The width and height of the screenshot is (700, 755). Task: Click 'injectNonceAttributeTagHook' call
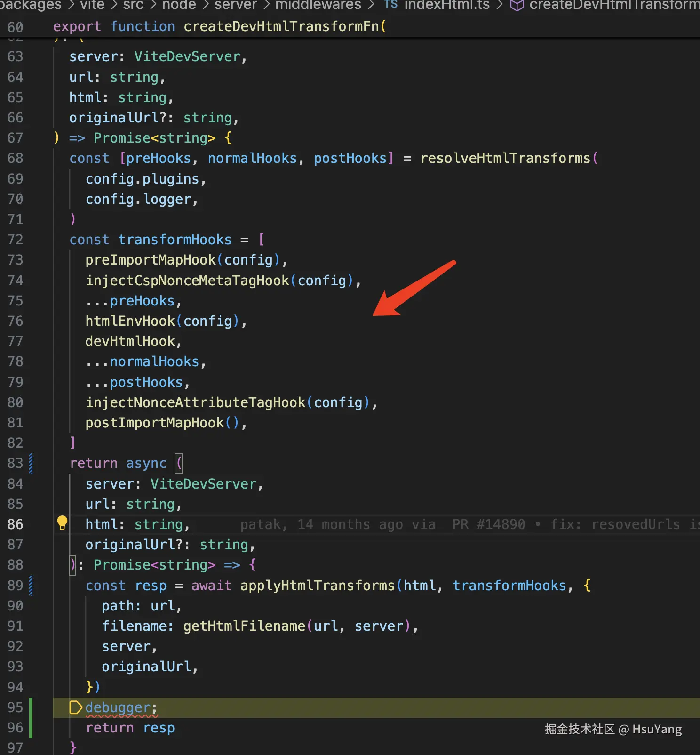pyautogui.click(x=196, y=402)
